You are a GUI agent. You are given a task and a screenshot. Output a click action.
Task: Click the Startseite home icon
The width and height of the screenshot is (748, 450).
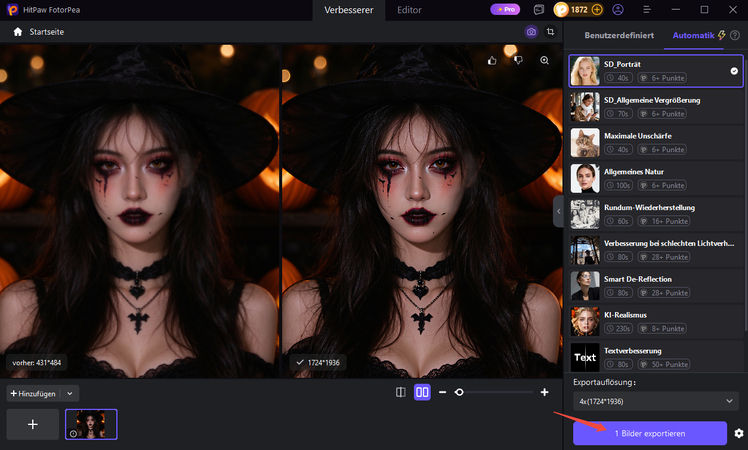tap(18, 32)
